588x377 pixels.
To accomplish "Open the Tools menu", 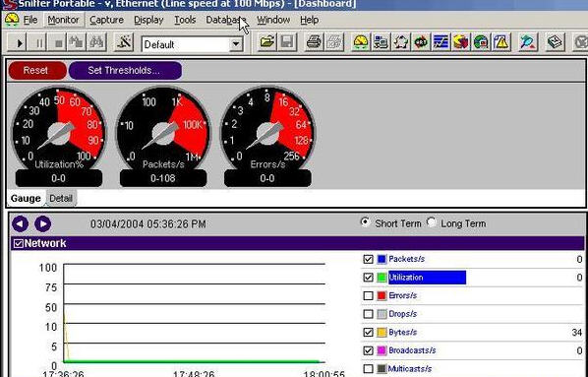I will [x=185, y=20].
